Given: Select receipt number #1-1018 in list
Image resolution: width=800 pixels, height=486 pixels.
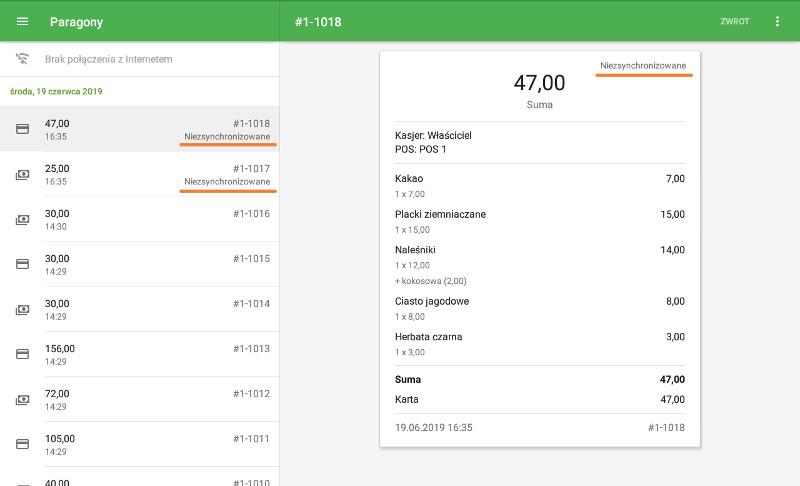Looking at the screenshot, I should 252,123.
